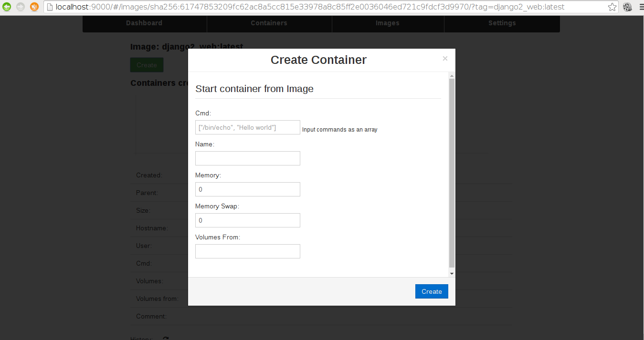This screenshot has height=340, width=644.
Task: Click the orange reload page icon
Action: pos(34,7)
